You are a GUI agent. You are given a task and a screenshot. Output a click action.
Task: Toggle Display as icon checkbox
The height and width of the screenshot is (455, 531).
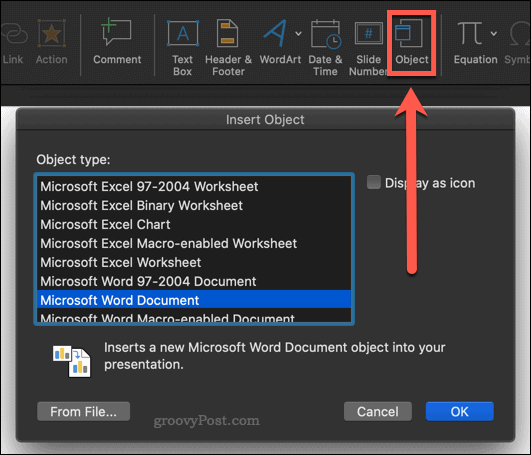pos(374,182)
